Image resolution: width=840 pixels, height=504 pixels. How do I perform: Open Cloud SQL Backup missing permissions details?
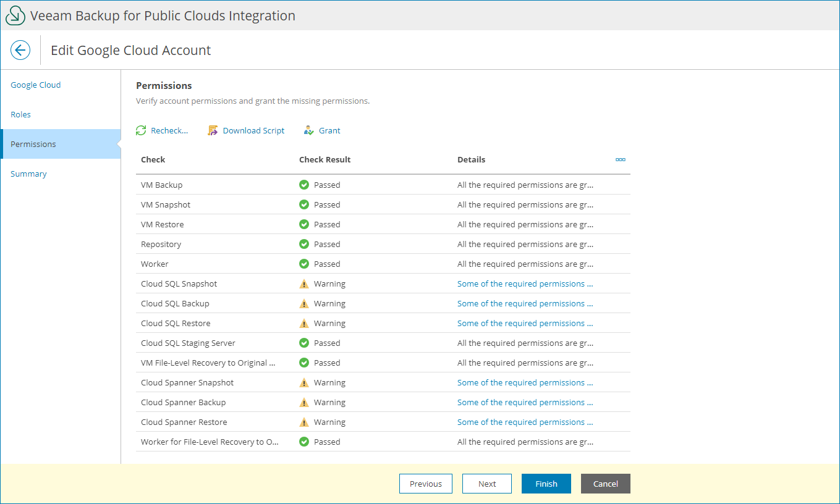pos(525,303)
